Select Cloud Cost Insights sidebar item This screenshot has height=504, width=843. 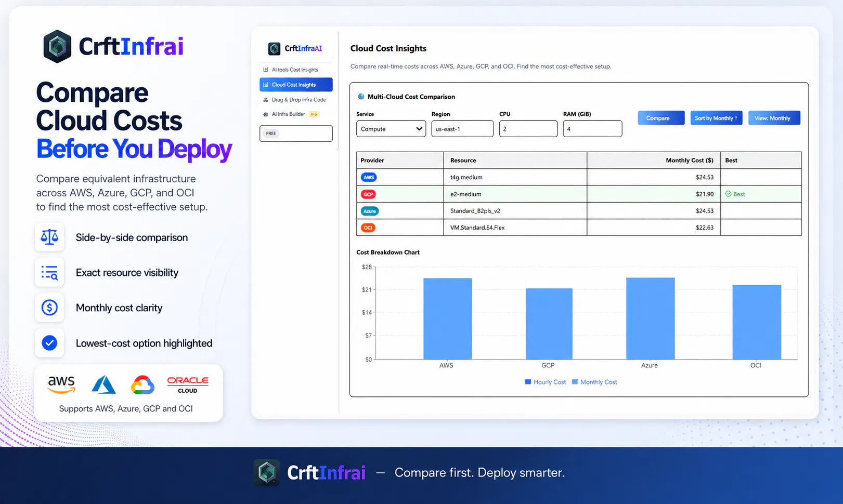296,85
